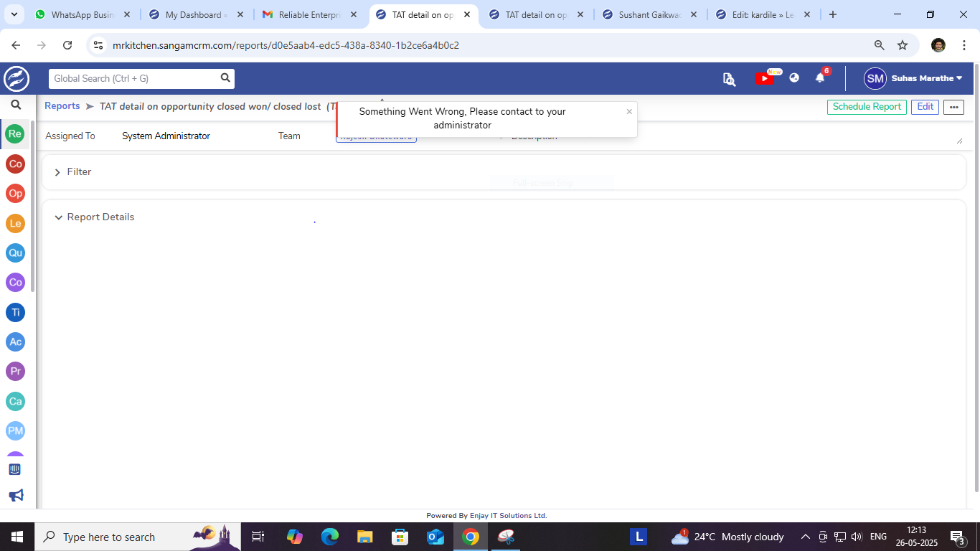Open the Ca module in the sidebar
The width and height of the screenshot is (980, 551).
tap(15, 401)
